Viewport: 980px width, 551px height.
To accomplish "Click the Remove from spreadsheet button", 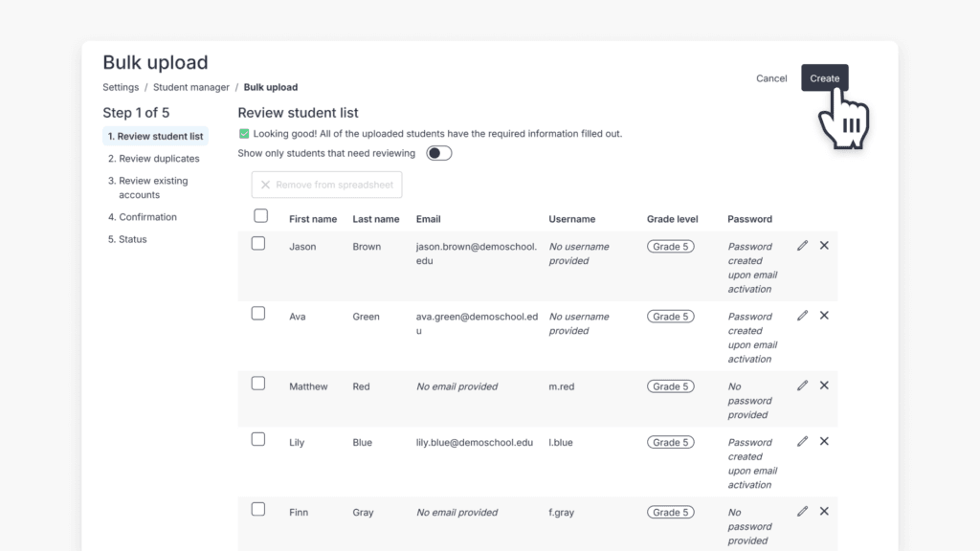I will (x=326, y=185).
